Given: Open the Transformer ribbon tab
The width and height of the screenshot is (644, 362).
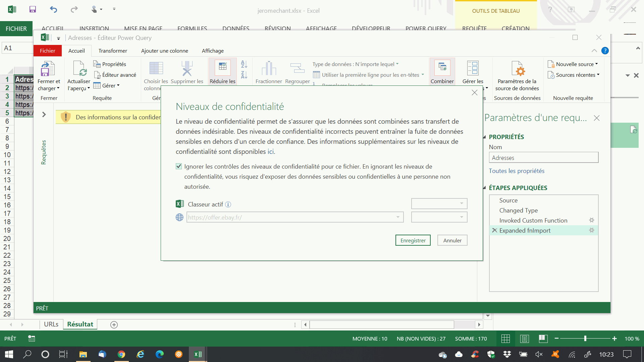Looking at the screenshot, I should (113, 51).
